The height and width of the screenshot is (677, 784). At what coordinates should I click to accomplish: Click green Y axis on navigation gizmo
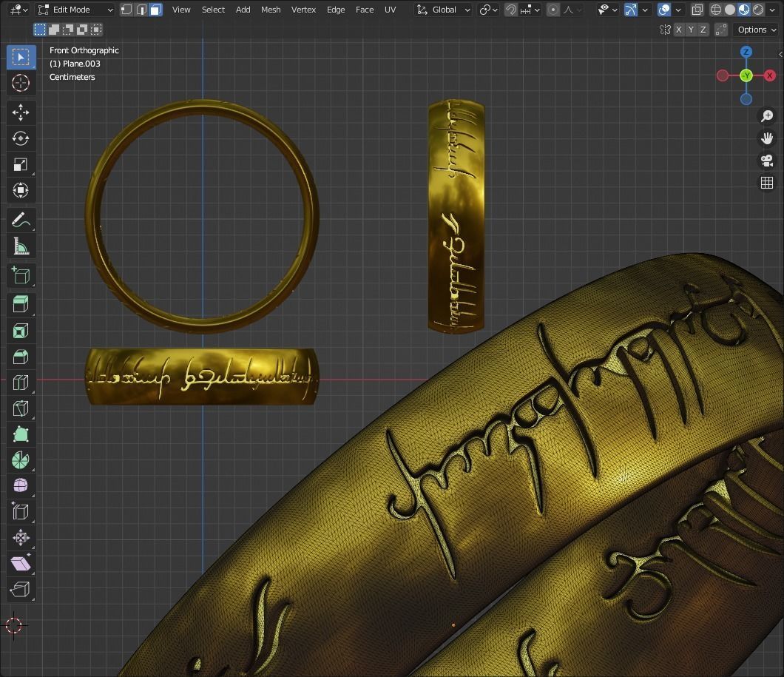tap(746, 75)
